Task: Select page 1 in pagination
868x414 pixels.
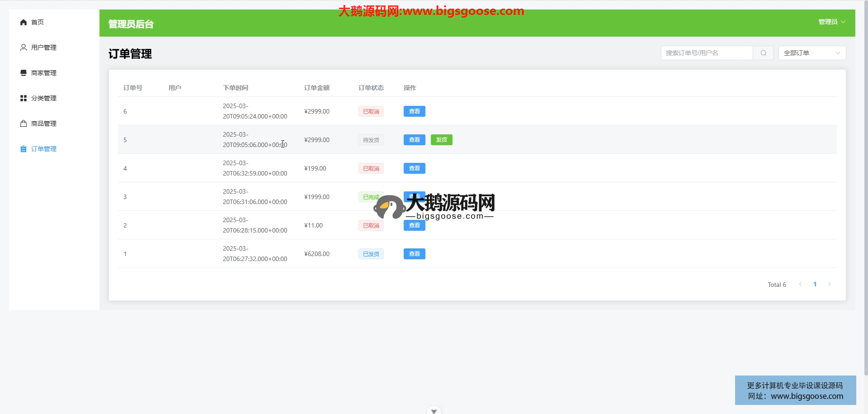Action: tap(815, 285)
